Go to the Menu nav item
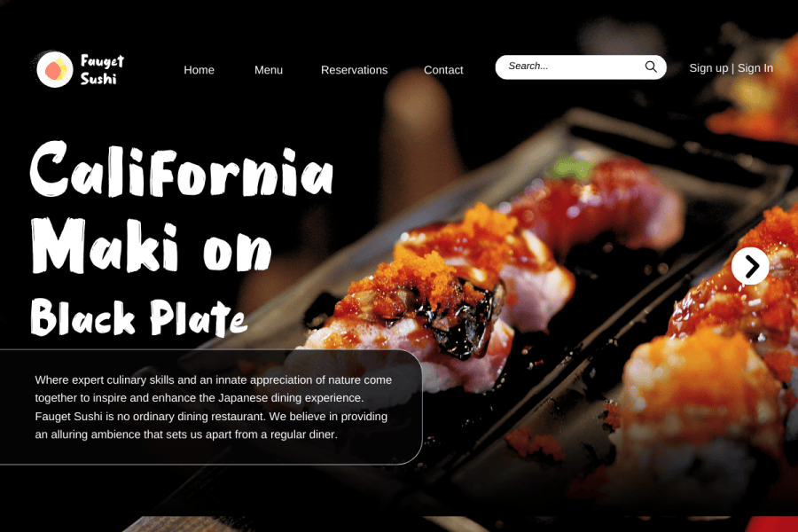This screenshot has width=798, height=532. click(269, 70)
